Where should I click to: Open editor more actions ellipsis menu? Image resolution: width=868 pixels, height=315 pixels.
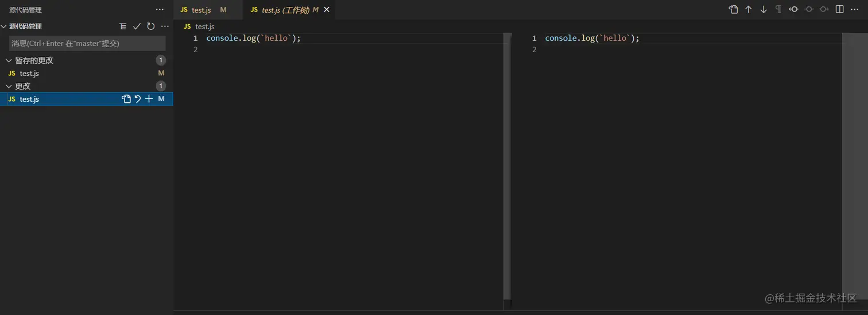point(855,9)
